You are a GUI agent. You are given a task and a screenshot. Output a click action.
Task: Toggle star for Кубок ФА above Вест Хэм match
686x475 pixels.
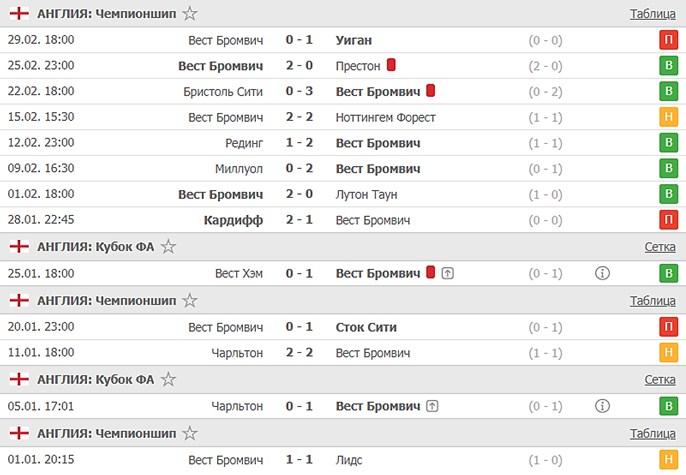[169, 247]
